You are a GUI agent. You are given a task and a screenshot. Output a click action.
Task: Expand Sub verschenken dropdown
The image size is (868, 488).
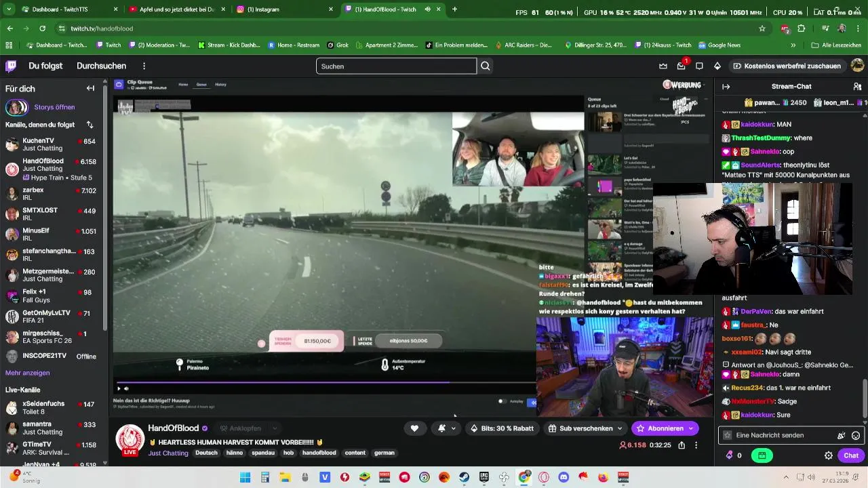(x=619, y=428)
